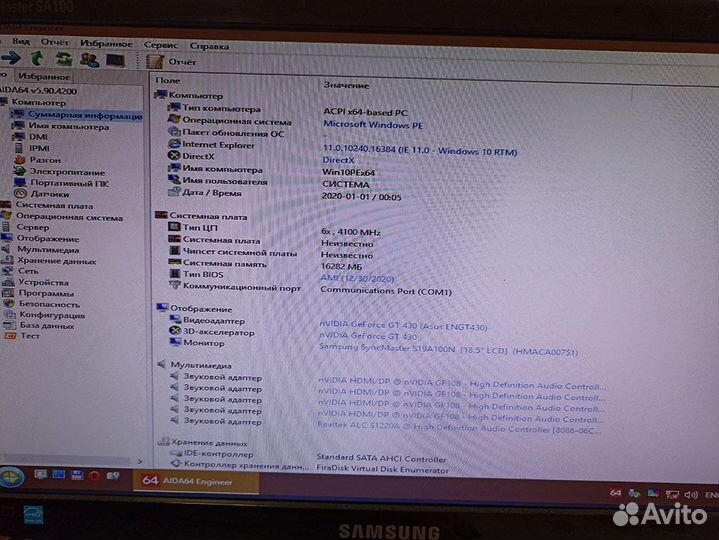Screen dimensions: 719x540
Task: Select Разгон tree item
Action: tap(45, 160)
